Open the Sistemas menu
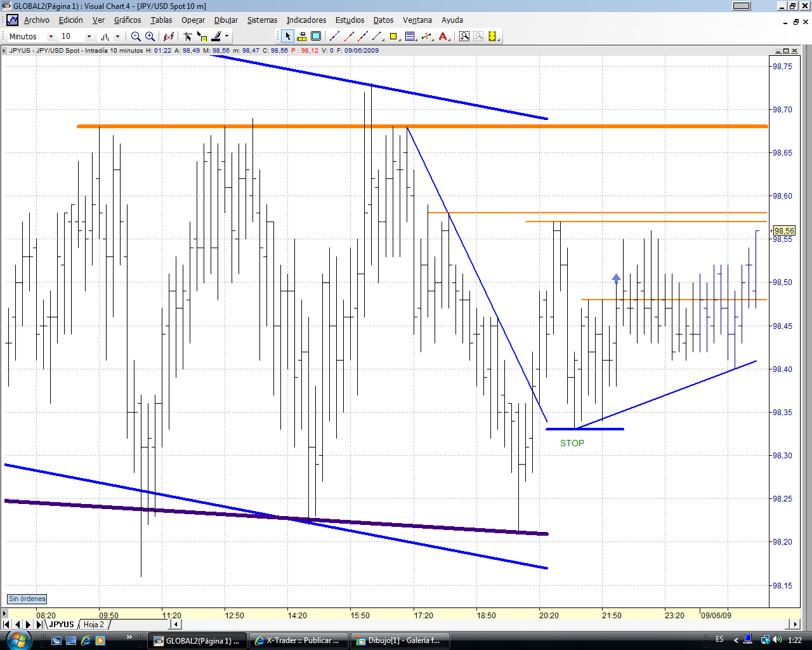The width and height of the screenshot is (812, 650). [x=262, y=20]
